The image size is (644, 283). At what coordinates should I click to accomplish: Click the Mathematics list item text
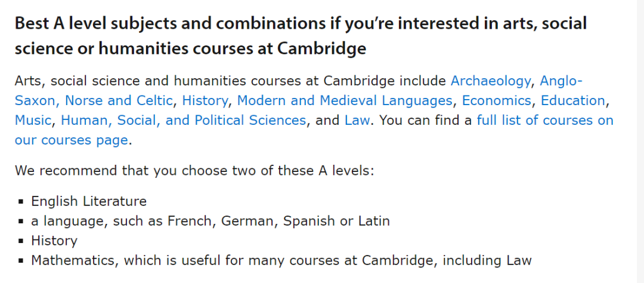coord(281,260)
